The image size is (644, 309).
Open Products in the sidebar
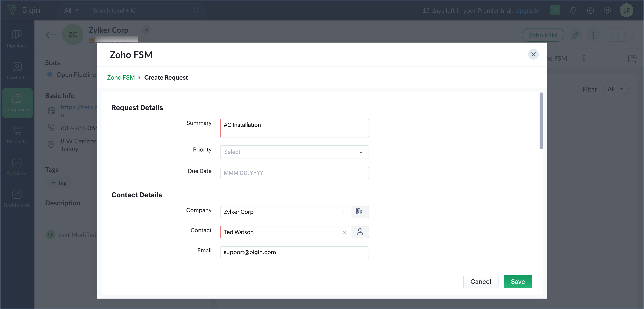pos(17,135)
